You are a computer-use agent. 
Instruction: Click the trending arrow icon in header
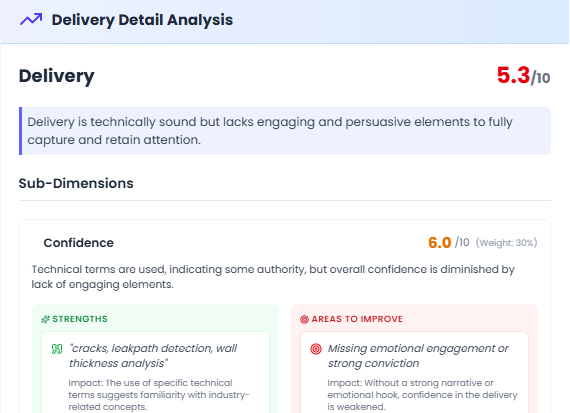pos(31,19)
